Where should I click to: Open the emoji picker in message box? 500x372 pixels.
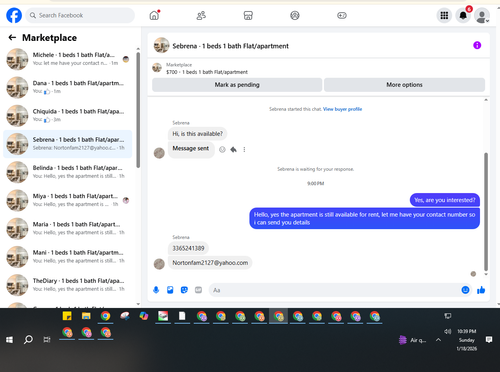[x=465, y=290]
